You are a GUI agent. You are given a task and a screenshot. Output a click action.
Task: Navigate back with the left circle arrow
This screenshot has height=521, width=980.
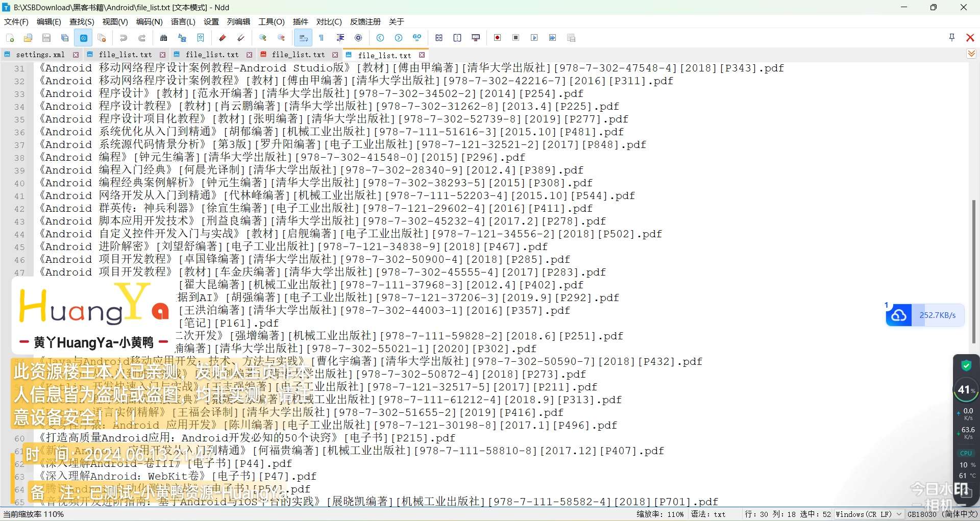pos(380,38)
